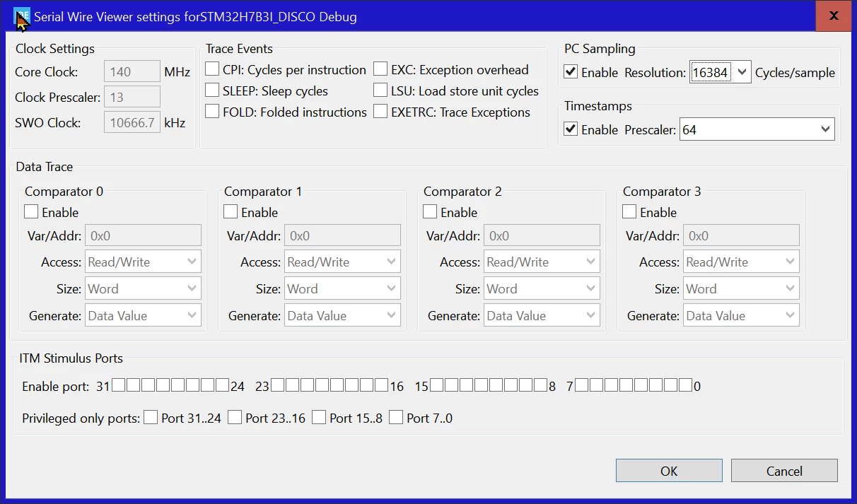The image size is (857, 504).
Task: Click the Cancel button
Action: pyautogui.click(x=784, y=471)
